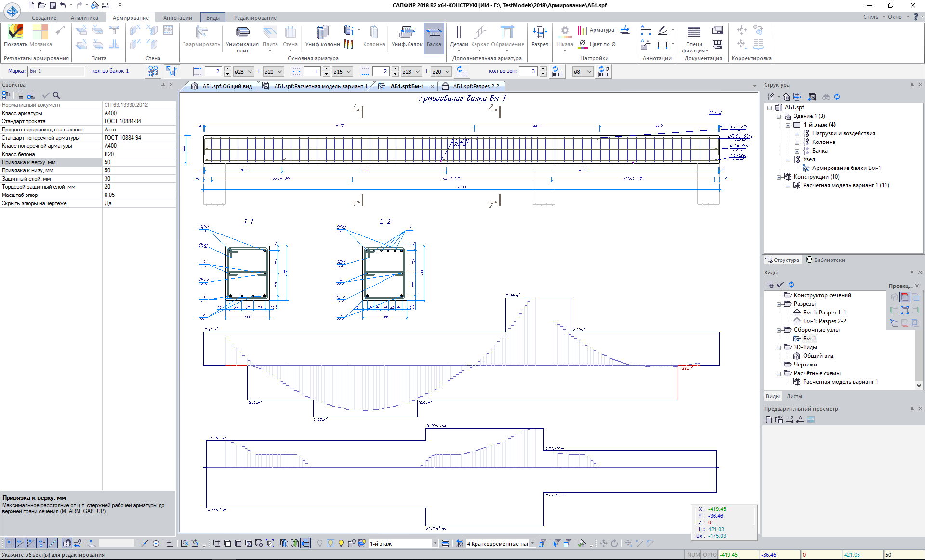Select Бм-1: Разрез 1-1 in views list
Viewport: 925px width, 560px height.
coord(824,313)
